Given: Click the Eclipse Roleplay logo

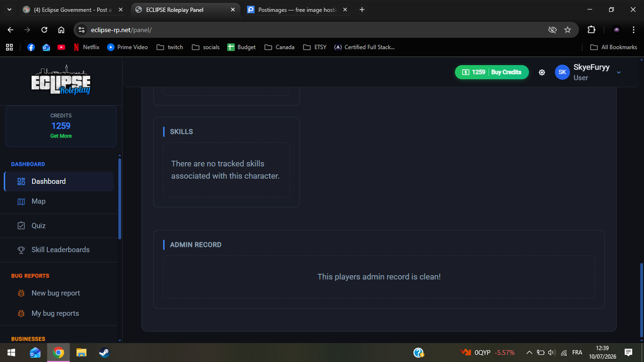Looking at the screenshot, I should [61, 81].
